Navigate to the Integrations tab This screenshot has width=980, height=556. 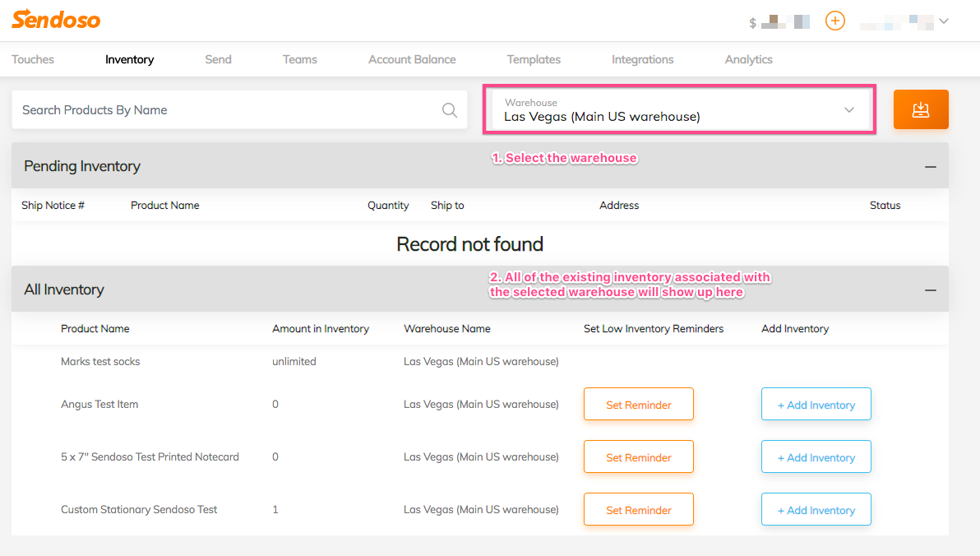click(x=642, y=59)
